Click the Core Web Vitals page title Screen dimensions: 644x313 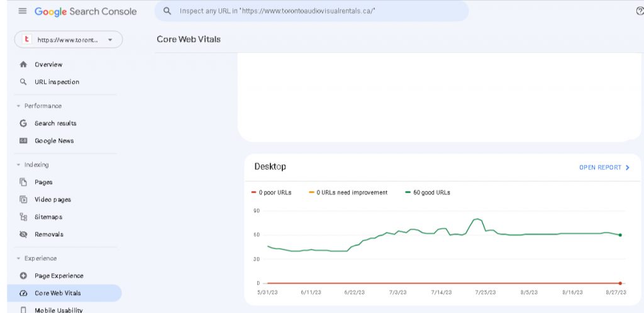click(189, 40)
